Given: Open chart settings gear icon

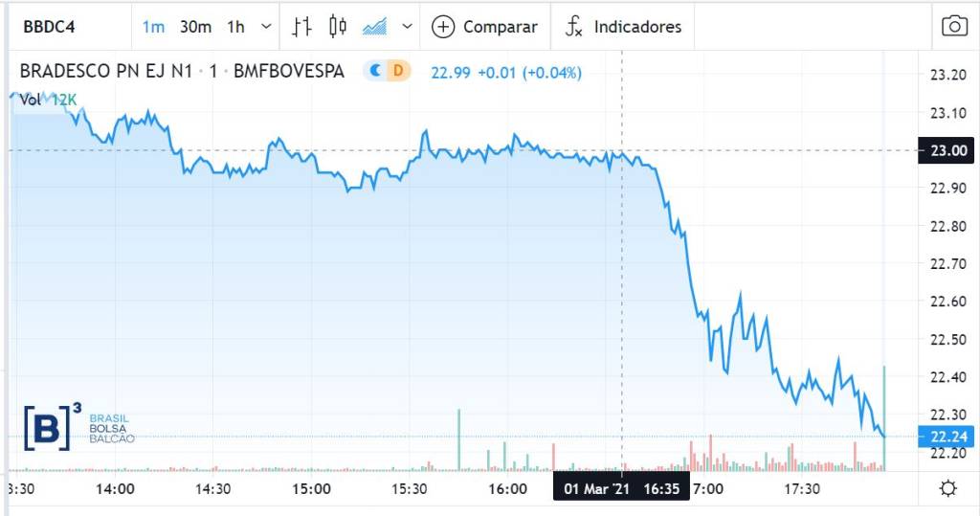Looking at the screenshot, I should [x=947, y=489].
